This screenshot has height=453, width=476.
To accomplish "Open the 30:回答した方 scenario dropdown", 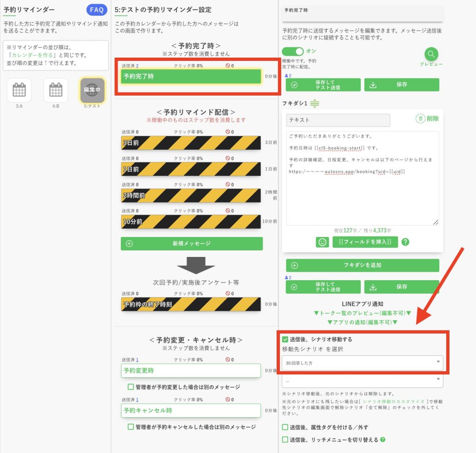I will click(362, 362).
